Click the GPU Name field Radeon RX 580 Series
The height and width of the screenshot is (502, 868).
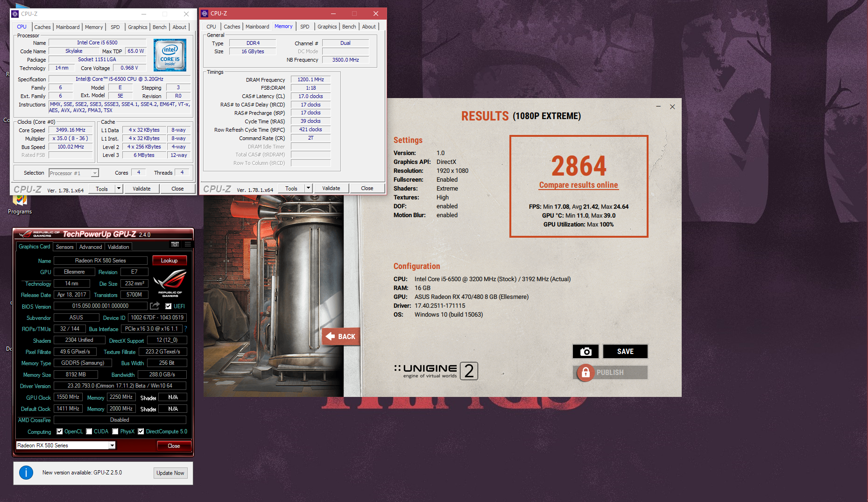coord(100,261)
